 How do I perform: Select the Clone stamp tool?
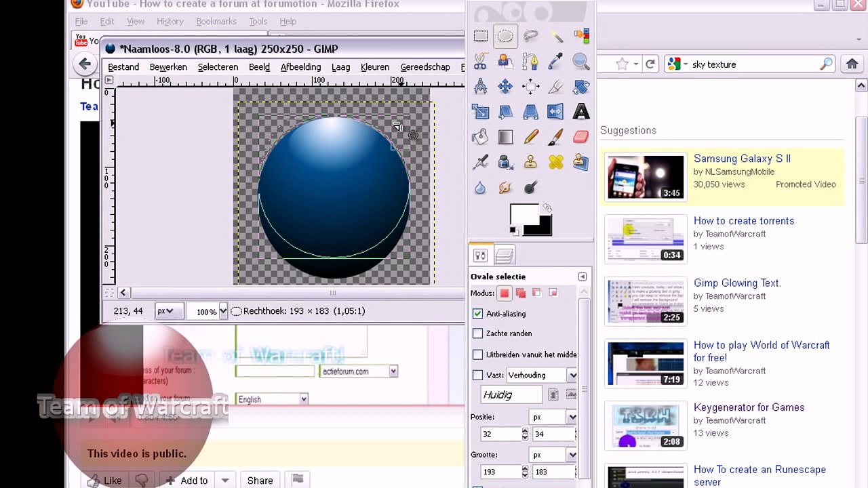(x=530, y=162)
